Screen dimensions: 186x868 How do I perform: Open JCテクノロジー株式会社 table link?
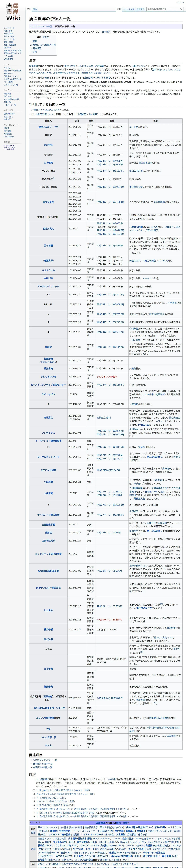pyautogui.click(x=48, y=588)
